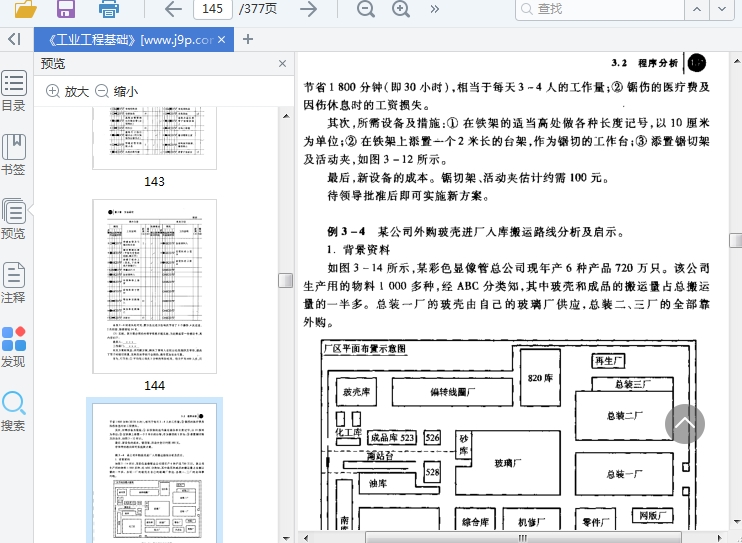Click the 3.2 程序分析 page header
This screenshot has width=742, height=543.
645,63
